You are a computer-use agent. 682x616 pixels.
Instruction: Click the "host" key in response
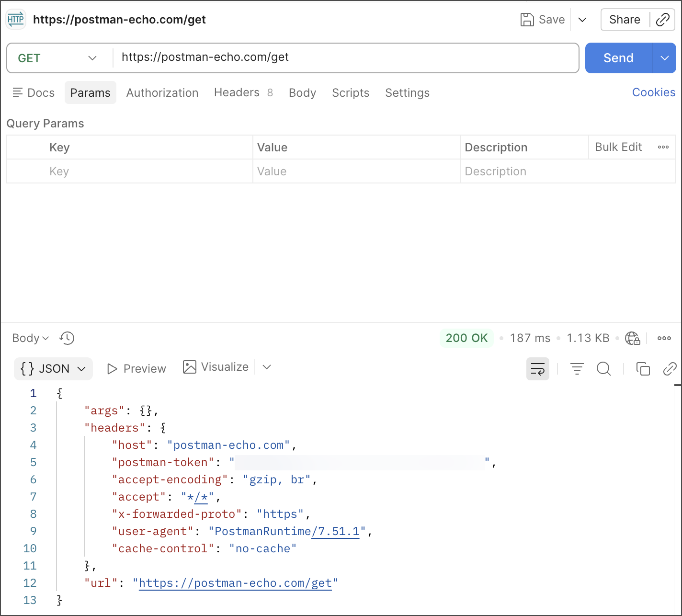tap(132, 445)
